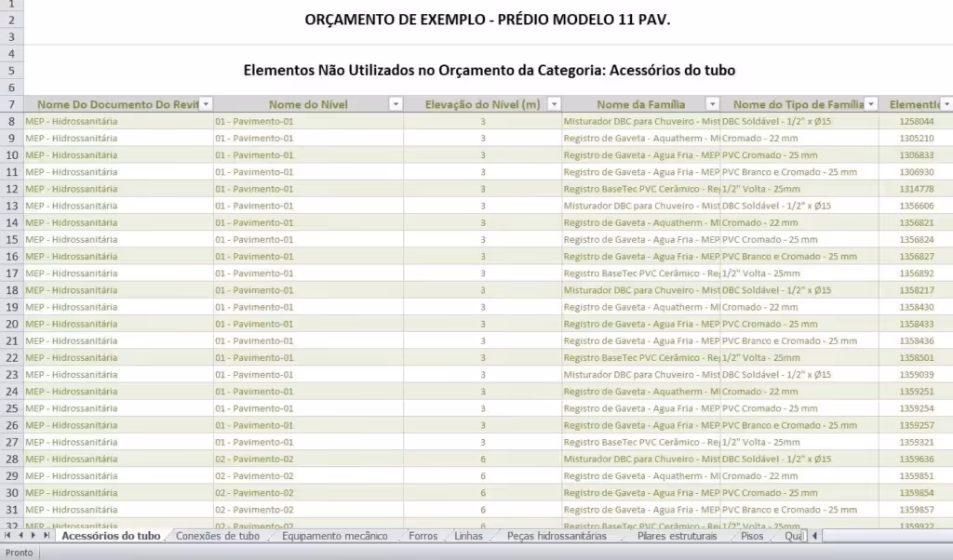This screenshot has width=953, height=560.
Task: Select 'Misturador DBC para Chuveiro' cell in row 13
Action: 641,206
